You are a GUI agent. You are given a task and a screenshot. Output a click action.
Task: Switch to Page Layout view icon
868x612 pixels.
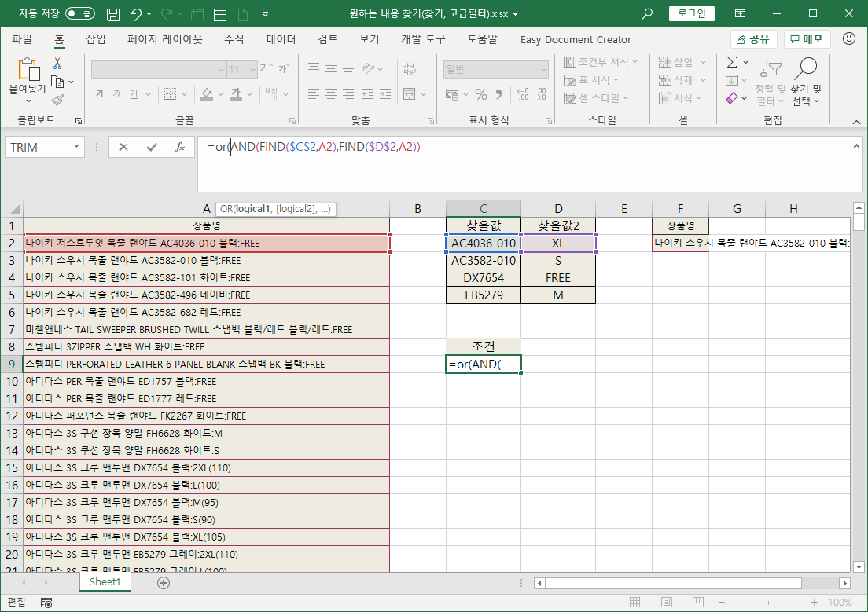(667, 602)
